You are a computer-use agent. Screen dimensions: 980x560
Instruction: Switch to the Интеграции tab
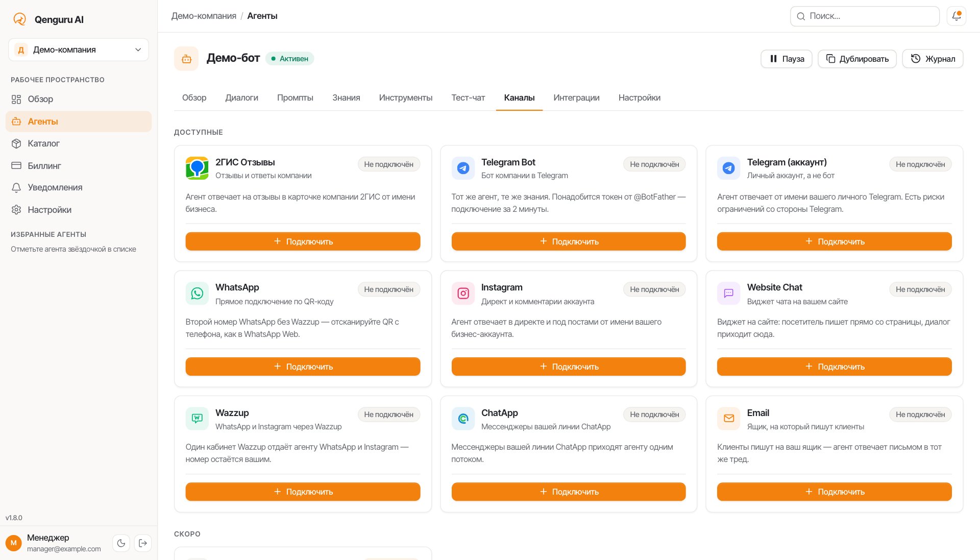[576, 98]
